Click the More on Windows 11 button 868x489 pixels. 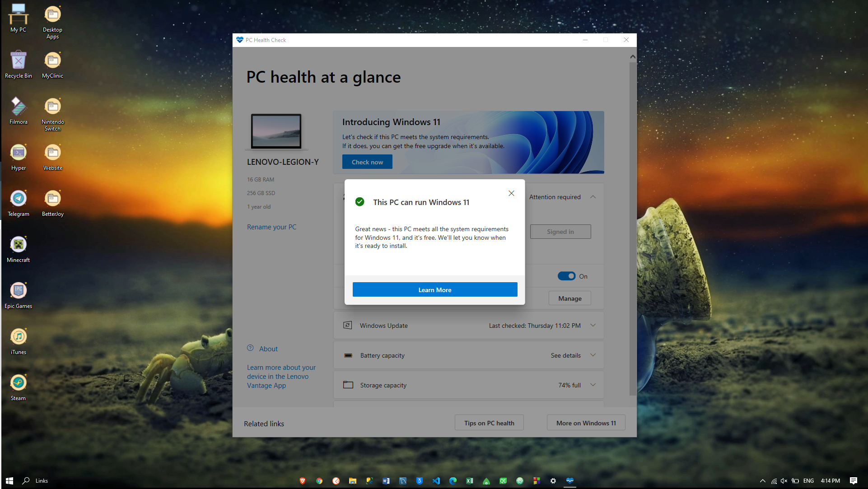point(586,423)
